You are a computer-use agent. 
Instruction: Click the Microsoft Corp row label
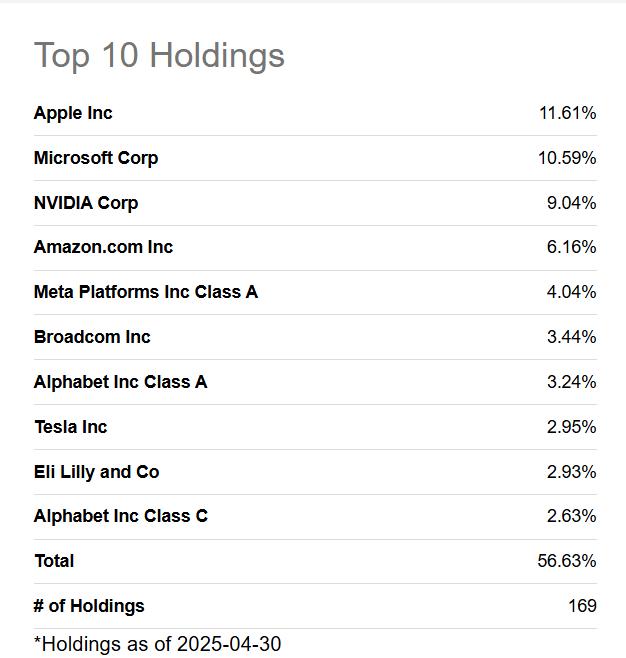pyautogui.click(x=96, y=158)
